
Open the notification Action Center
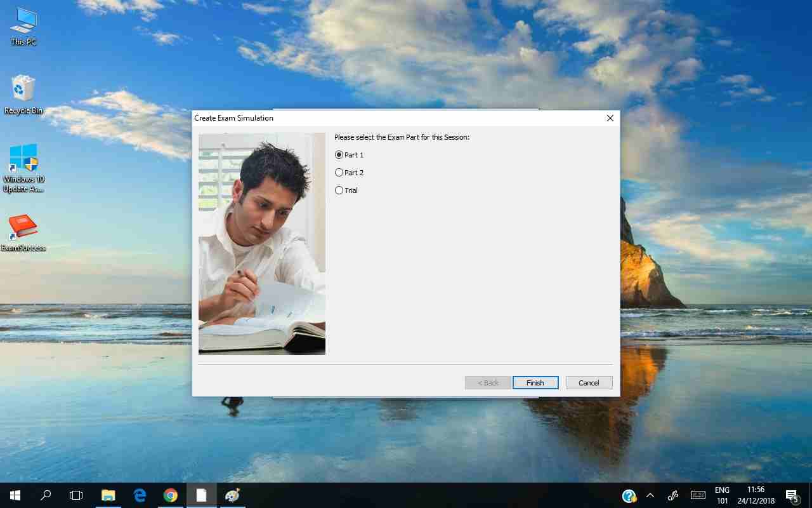[x=792, y=495]
